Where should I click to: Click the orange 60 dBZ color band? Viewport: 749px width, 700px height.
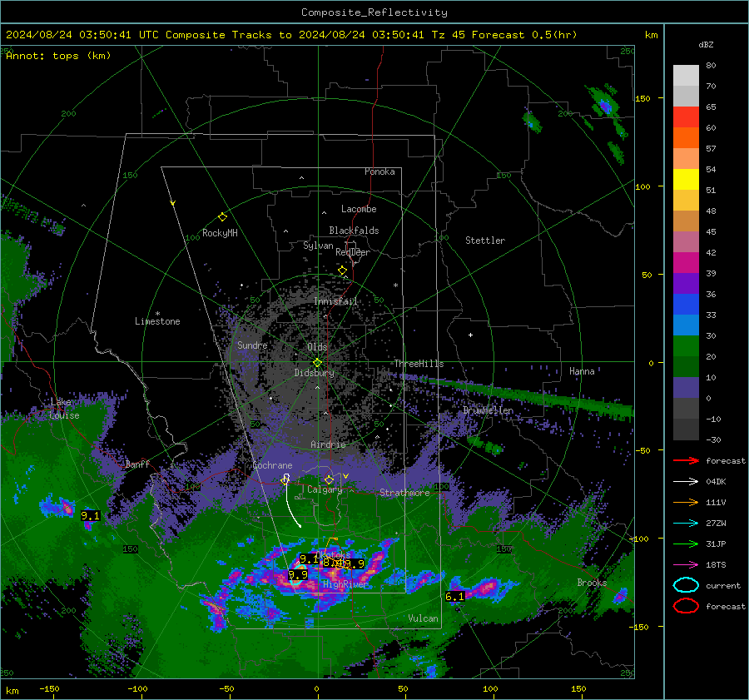pos(686,137)
